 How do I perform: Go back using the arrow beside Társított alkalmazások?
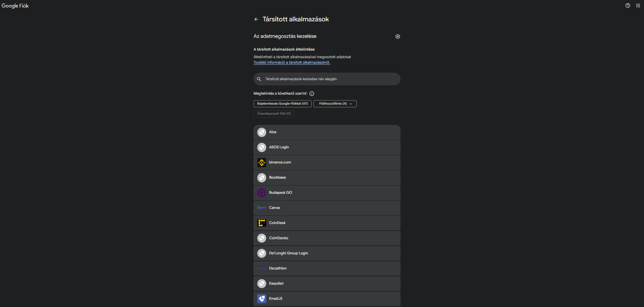pyautogui.click(x=256, y=19)
